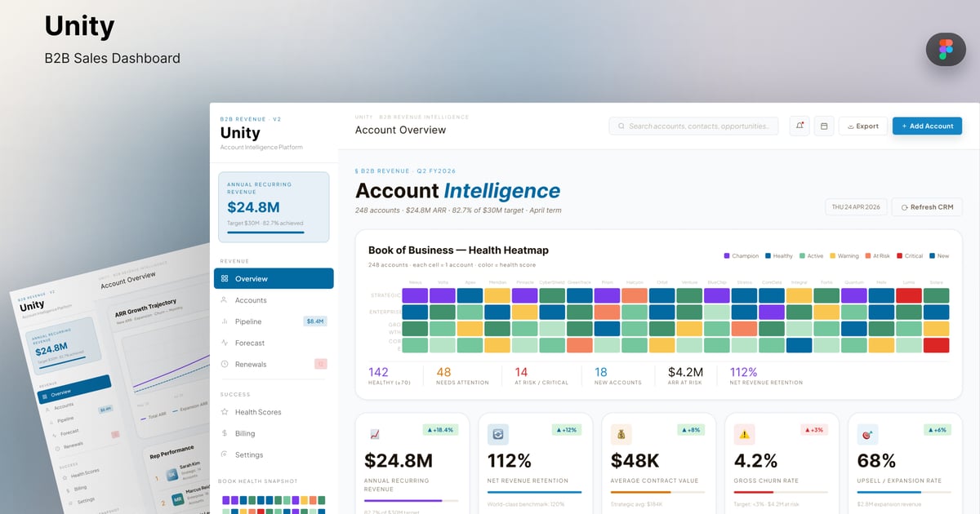Click the Active light green legend swatch
Viewport: 980px width, 514px height.
803,255
